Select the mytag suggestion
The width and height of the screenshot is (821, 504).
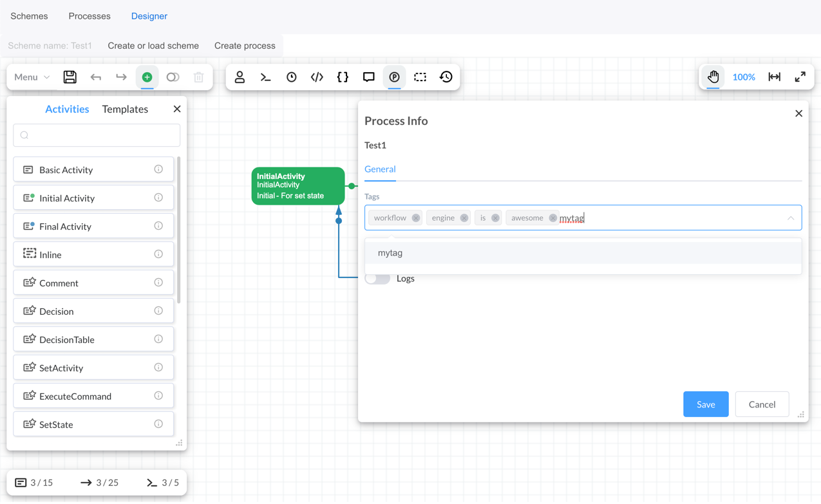pyautogui.click(x=583, y=253)
